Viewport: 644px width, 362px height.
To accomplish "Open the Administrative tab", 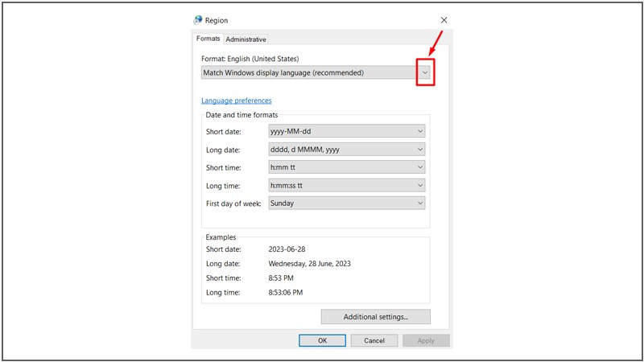I will click(246, 39).
